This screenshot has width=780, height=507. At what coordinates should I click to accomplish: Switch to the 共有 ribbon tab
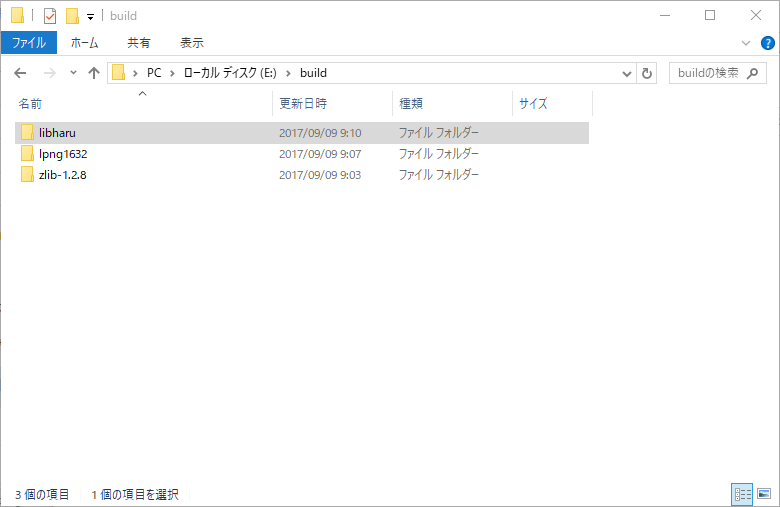(138, 43)
